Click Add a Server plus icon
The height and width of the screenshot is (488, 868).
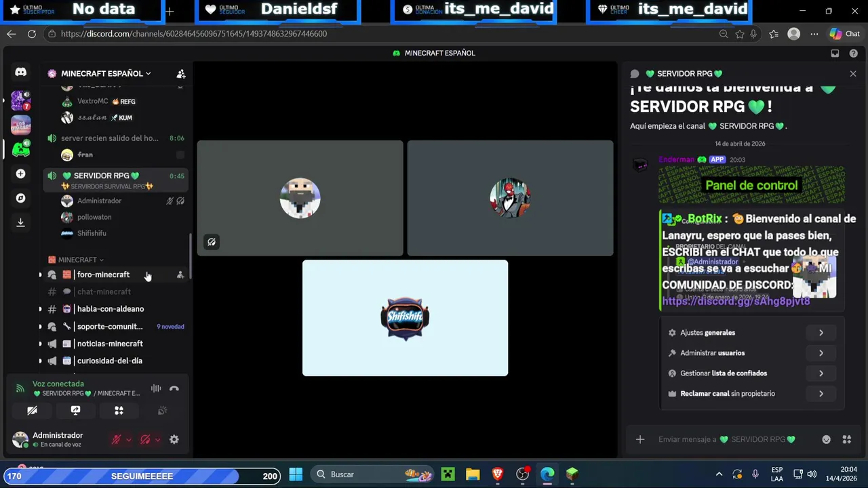coord(21,174)
